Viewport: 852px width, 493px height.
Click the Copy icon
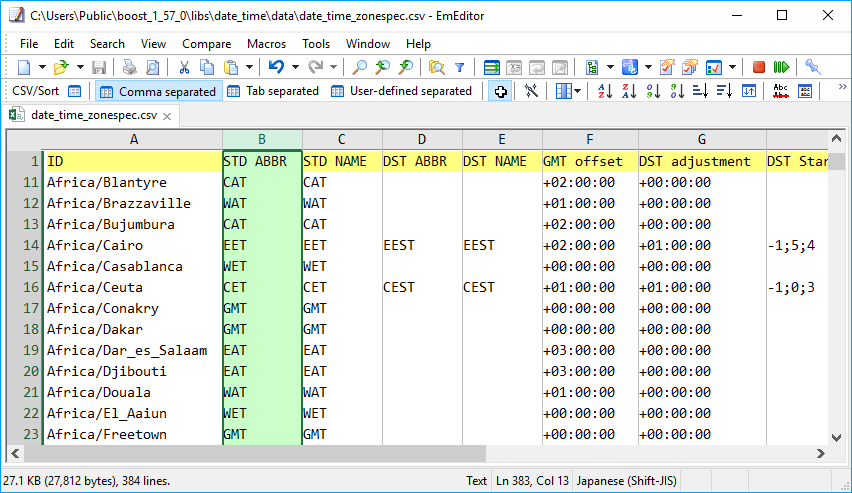207,67
